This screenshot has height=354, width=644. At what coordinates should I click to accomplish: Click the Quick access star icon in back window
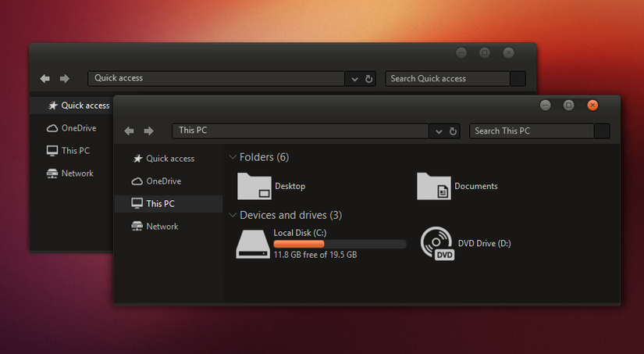click(52, 105)
